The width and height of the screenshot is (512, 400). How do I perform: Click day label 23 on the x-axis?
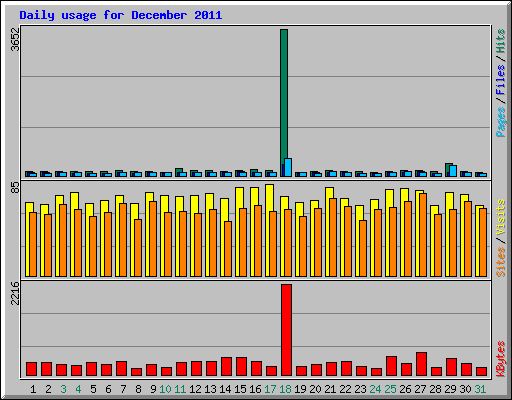360,389
